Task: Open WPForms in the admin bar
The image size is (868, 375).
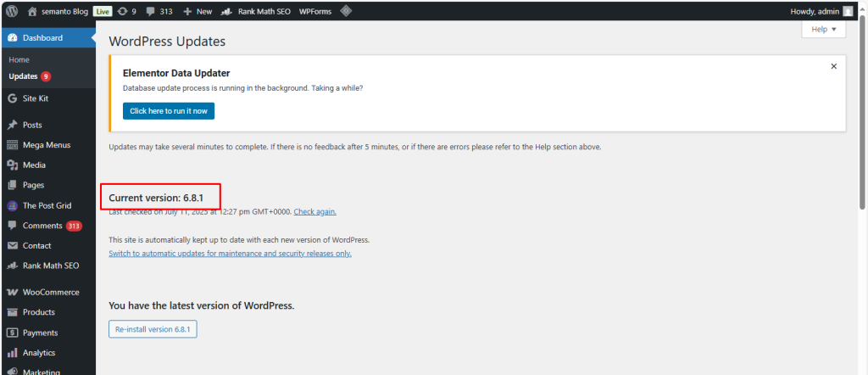Action: coord(314,11)
